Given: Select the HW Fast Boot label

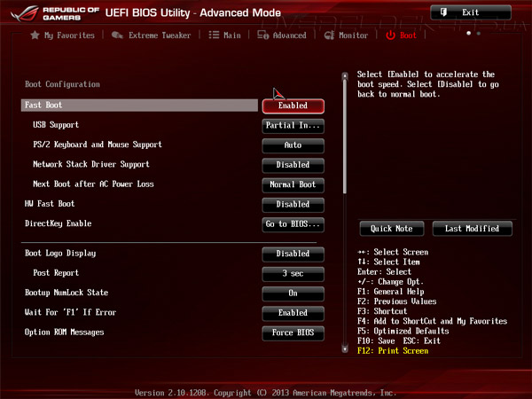Looking at the screenshot, I should 50,204.
